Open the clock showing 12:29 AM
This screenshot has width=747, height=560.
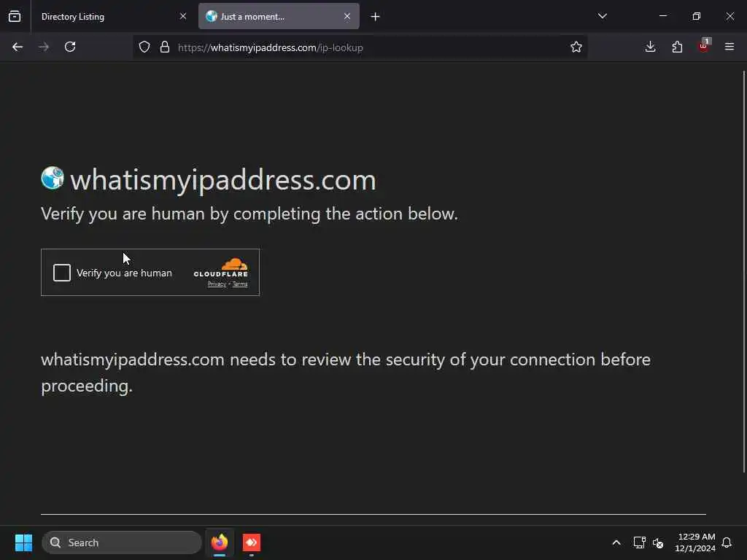coord(695,542)
